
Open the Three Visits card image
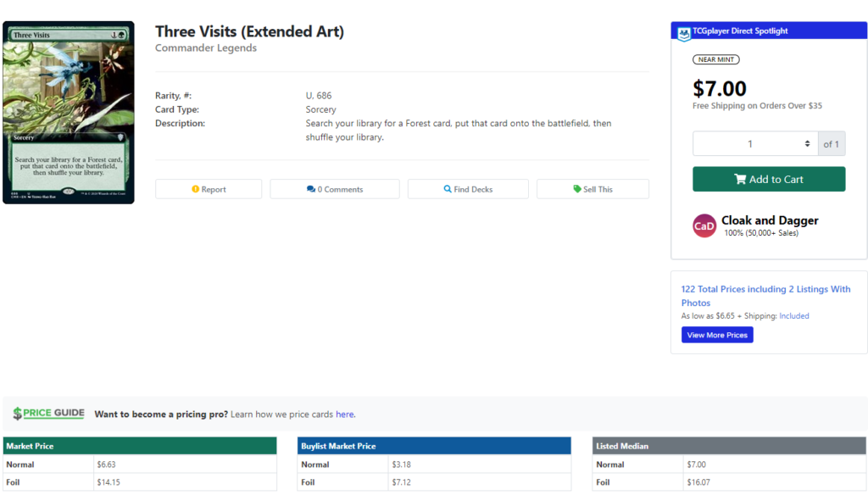[x=69, y=113]
